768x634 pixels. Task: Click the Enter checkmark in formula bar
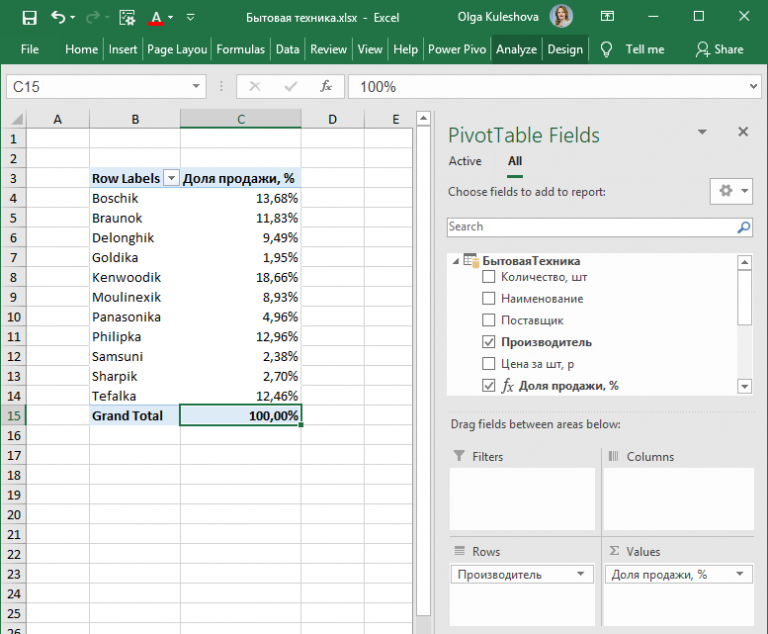tap(290, 87)
